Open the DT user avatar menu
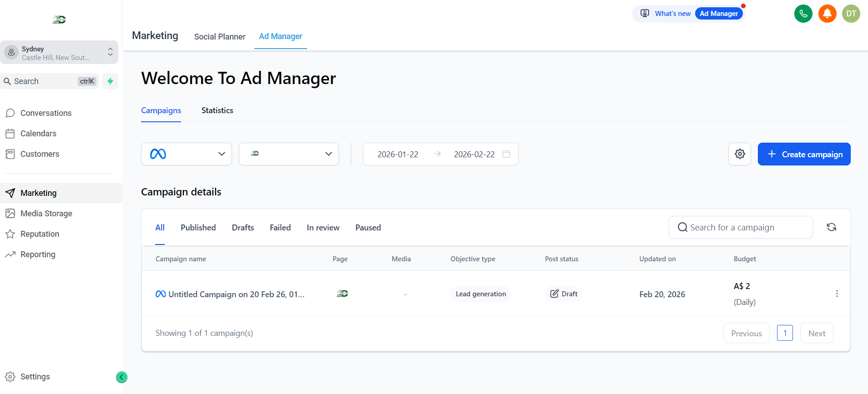The image size is (868, 394). [851, 14]
